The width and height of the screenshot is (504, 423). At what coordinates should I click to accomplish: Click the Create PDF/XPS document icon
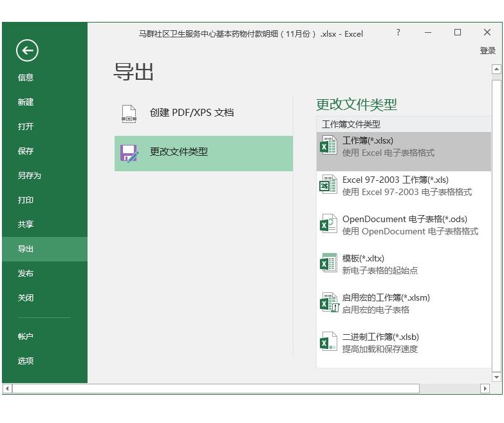click(129, 114)
